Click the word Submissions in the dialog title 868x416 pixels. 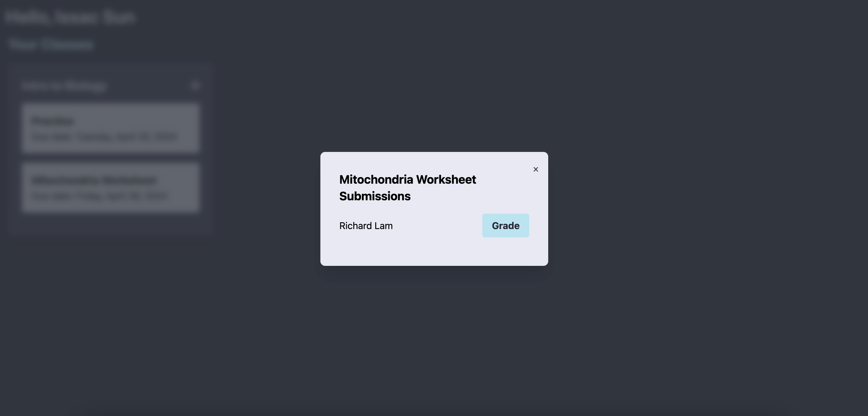coord(375,196)
